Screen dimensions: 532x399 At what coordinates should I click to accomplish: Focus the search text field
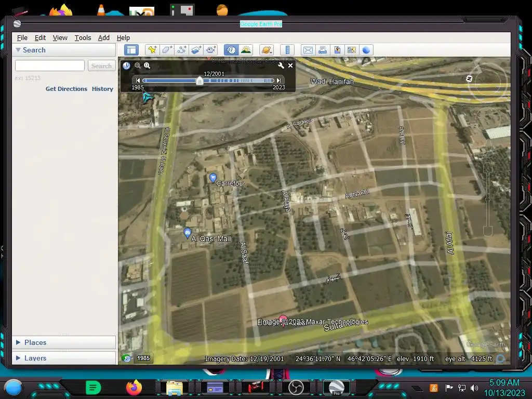click(50, 65)
